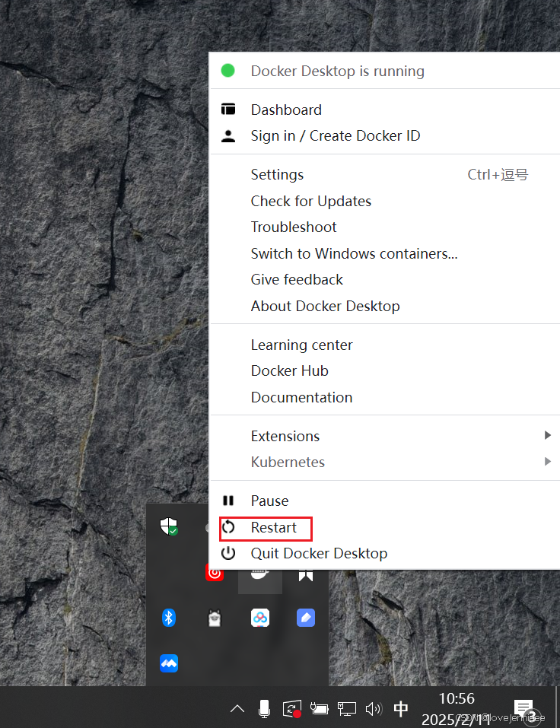The width and height of the screenshot is (560, 728).
Task: Open Learning center
Action: click(x=384, y=345)
